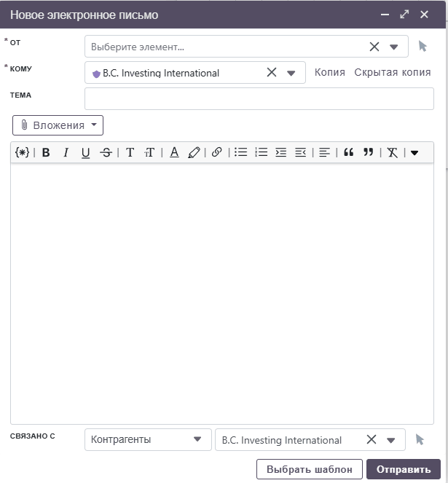Send the email with Отправить
This screenshot has height=483, width=448.
(x=404, y=469)
